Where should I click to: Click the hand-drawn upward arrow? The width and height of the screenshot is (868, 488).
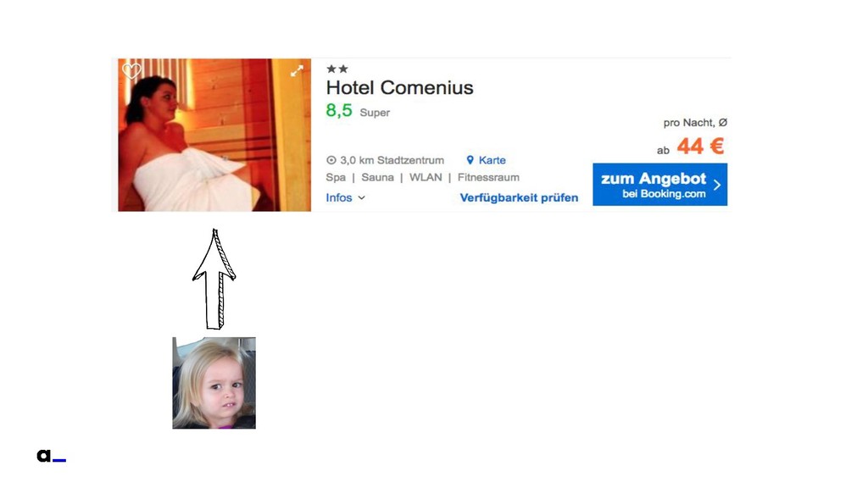214,278
